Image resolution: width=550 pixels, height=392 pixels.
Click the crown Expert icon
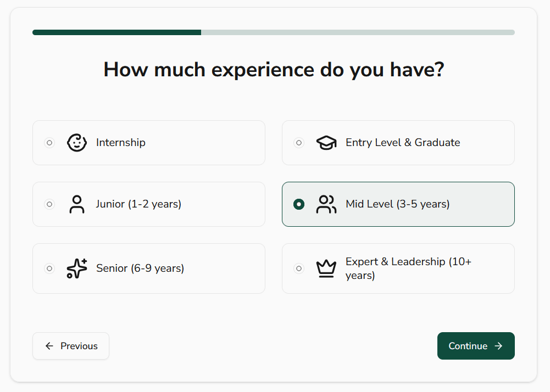[x=326, y=268]
